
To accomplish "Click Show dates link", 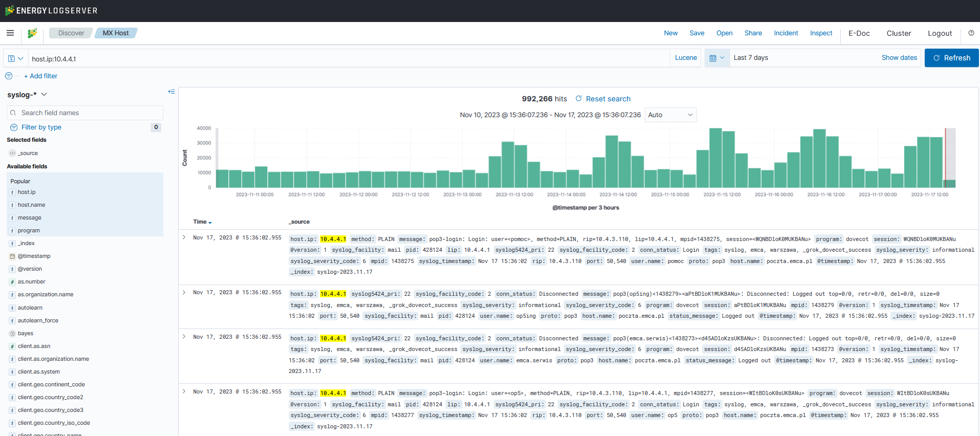I will pyautogui.click(x=899, y=58).
